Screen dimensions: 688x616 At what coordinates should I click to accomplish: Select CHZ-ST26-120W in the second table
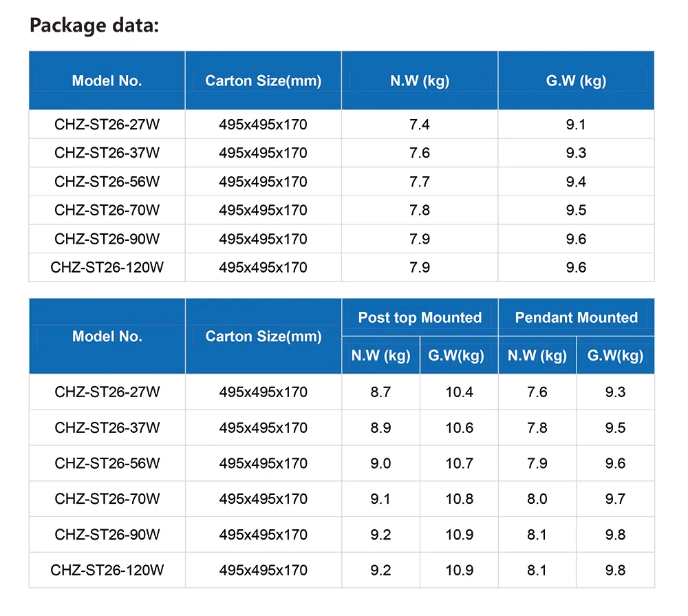[107, 571]
